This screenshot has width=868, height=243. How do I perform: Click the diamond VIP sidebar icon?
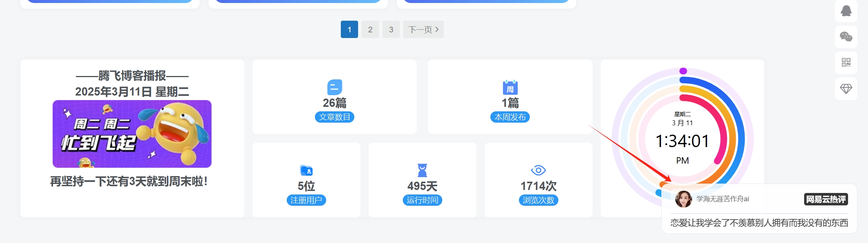tap(846, 89)
